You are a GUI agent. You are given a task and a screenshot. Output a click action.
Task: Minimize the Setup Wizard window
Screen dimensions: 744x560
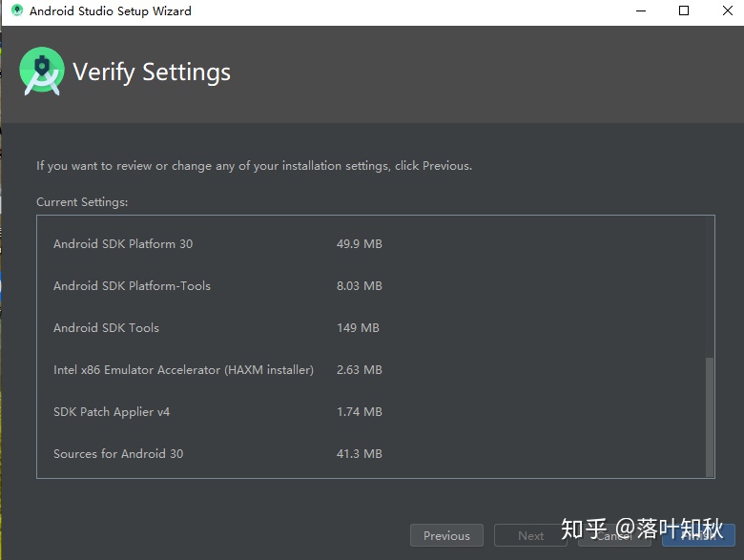click(641, 10)
